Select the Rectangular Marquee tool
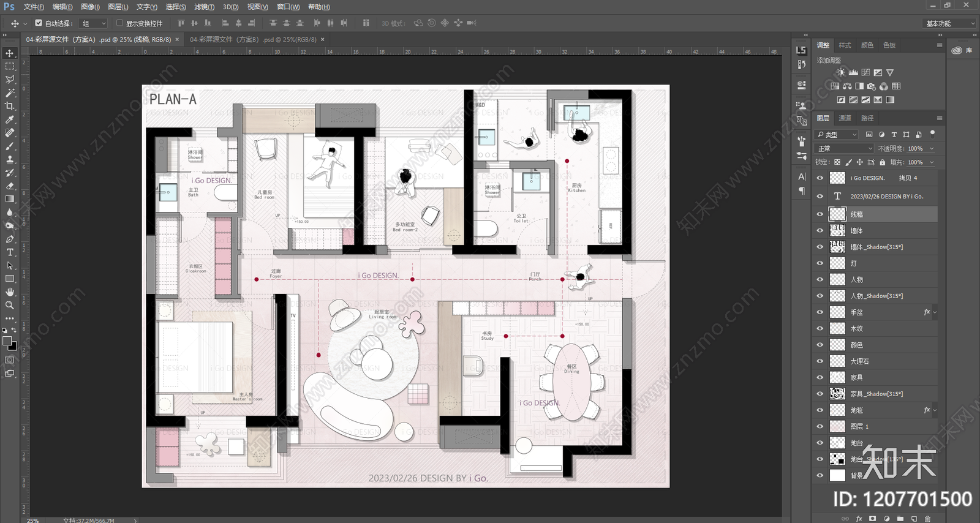Screen dimensions: 980x523 click(x=10, y=66)
